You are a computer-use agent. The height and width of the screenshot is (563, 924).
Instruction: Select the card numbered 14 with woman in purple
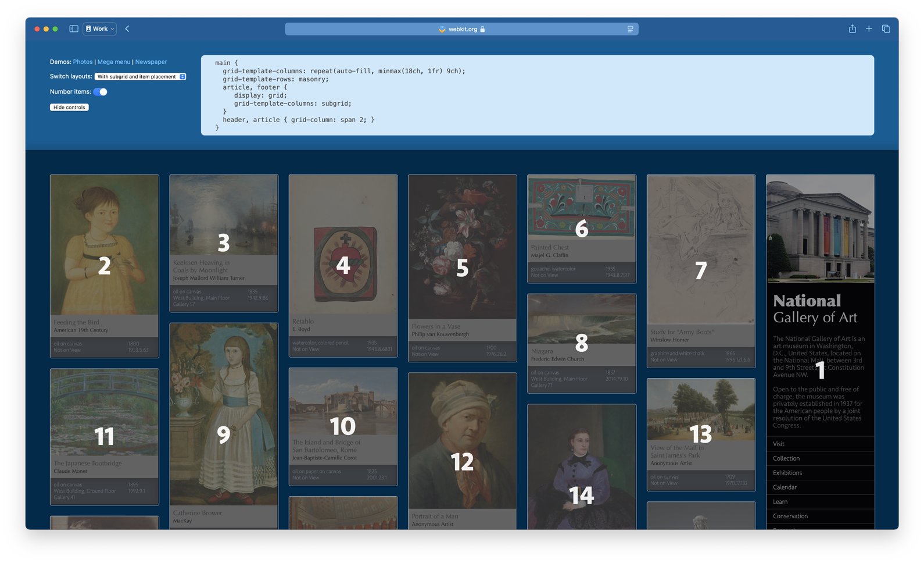pos(582,466)
